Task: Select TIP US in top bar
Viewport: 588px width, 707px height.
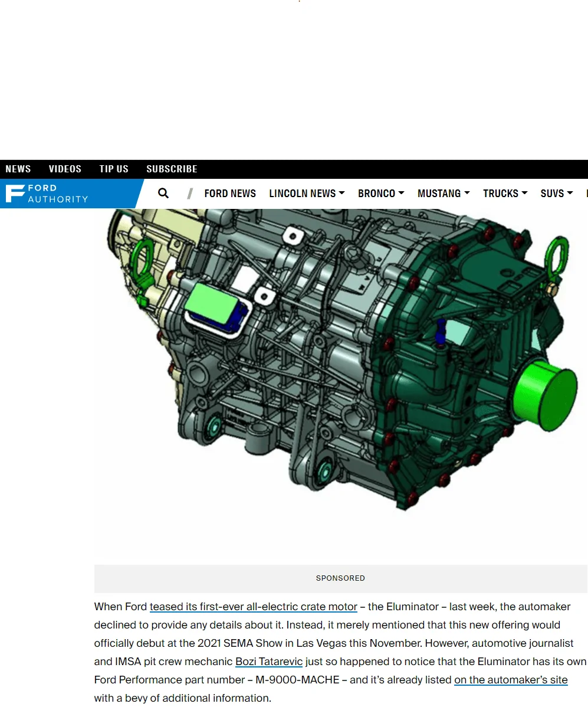Action: coord(114,169)
